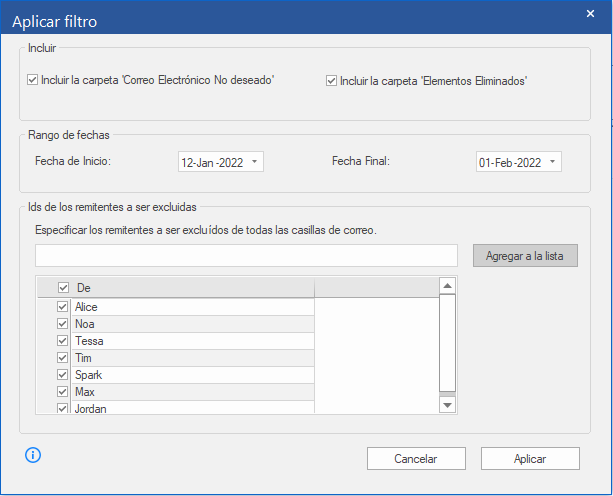Click the info icon at bottom left
The image size is (613, 496).
pos(33,455)
